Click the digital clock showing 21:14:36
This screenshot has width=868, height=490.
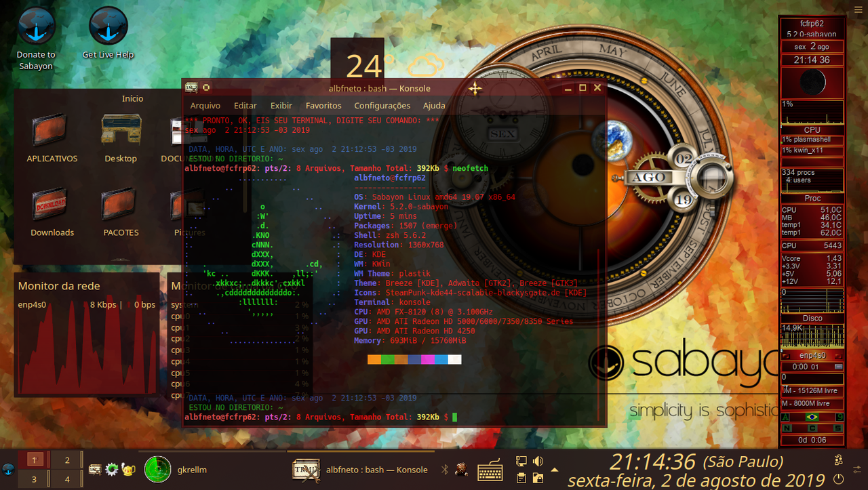click(652, 462)
